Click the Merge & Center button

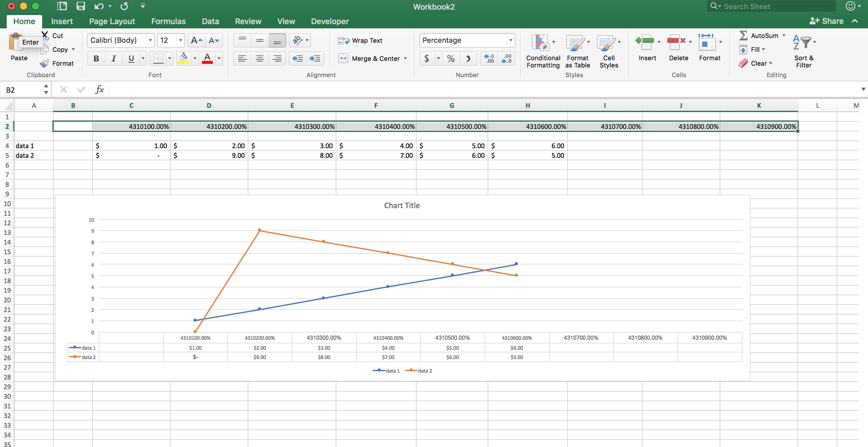point(369,59)
